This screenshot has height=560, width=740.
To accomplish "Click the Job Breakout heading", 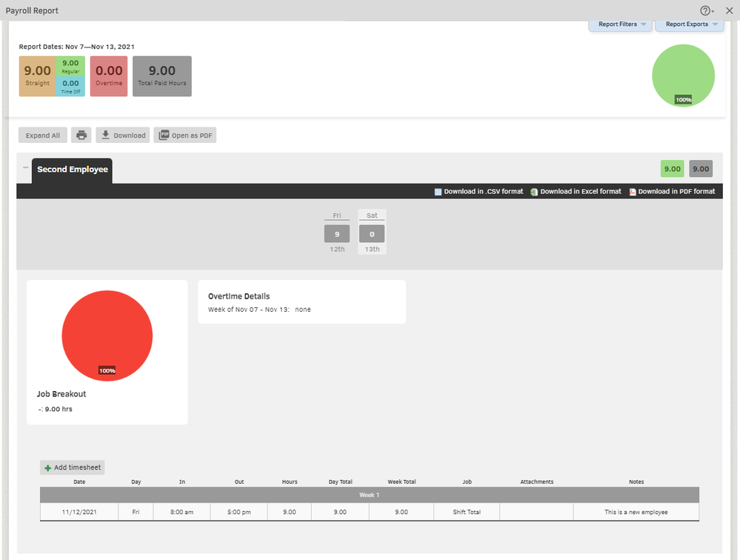I will click(x=61, y=394).
